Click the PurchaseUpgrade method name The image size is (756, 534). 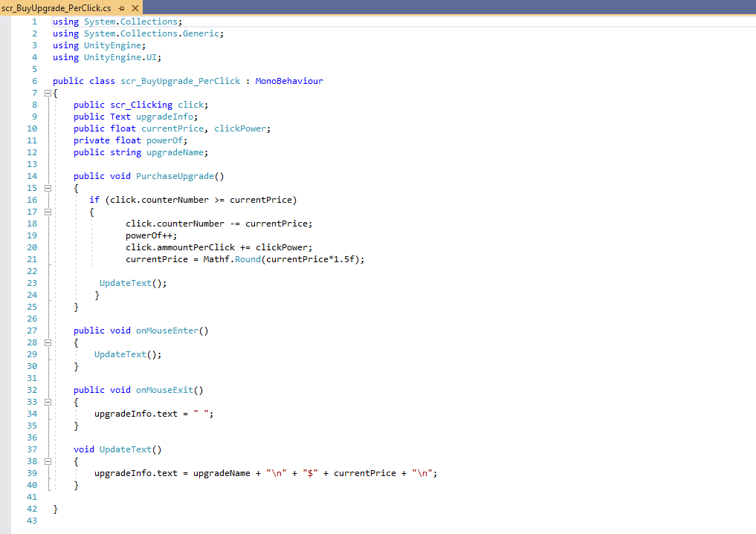pyautogui.click(x=177, y=176)
